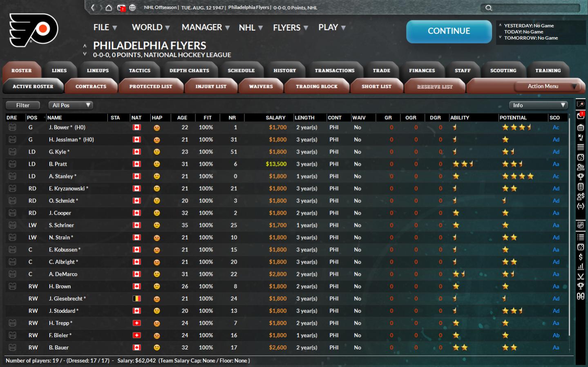This screenshot has width=588, height=367.
Task: Open the globe icon in top bar
Action: point(132,8)
